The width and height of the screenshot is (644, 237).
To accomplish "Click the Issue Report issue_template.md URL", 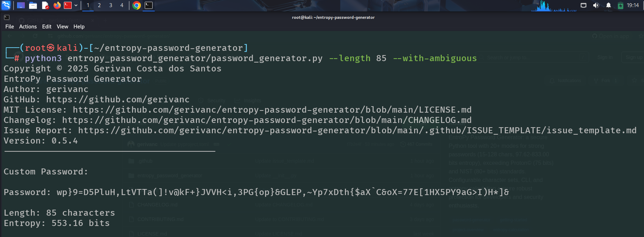I will click(x=357, y=130).
